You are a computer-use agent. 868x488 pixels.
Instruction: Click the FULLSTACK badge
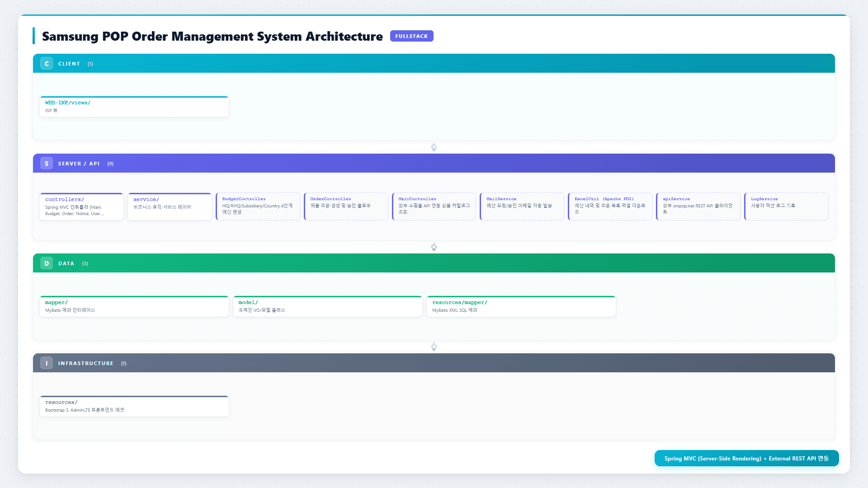[411, 36]
